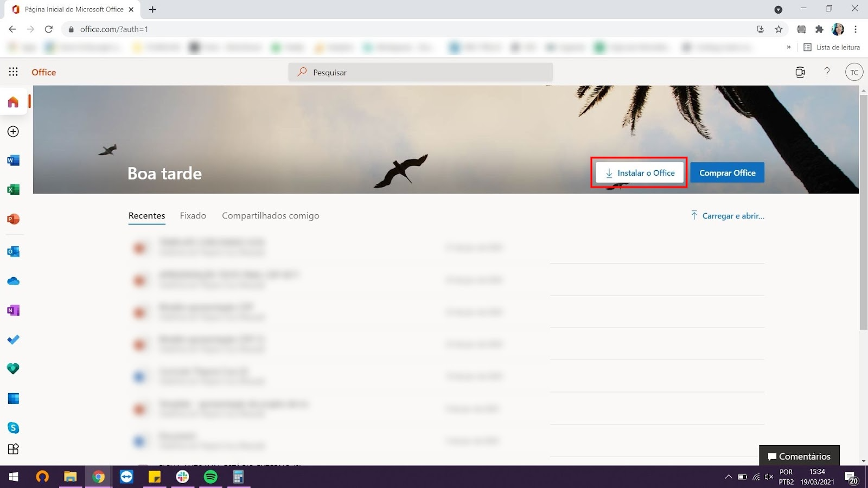Click Comprar Office button

[x=727, y=173]
